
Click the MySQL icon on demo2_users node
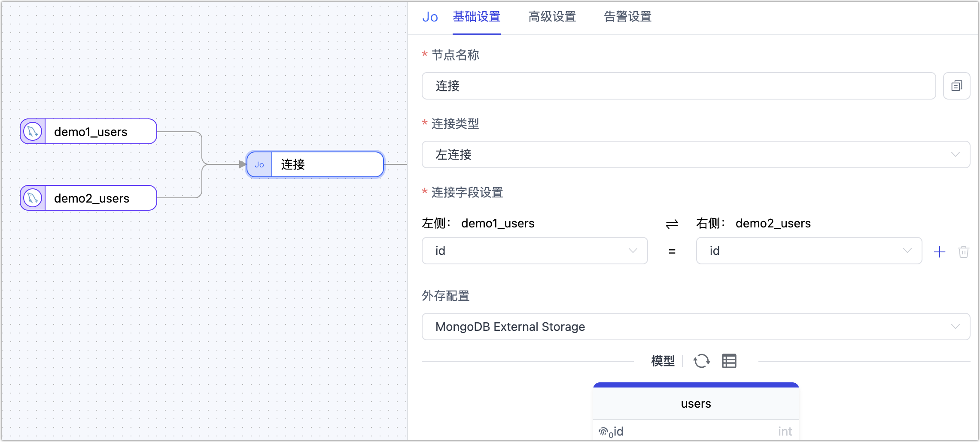coord(33,198)
